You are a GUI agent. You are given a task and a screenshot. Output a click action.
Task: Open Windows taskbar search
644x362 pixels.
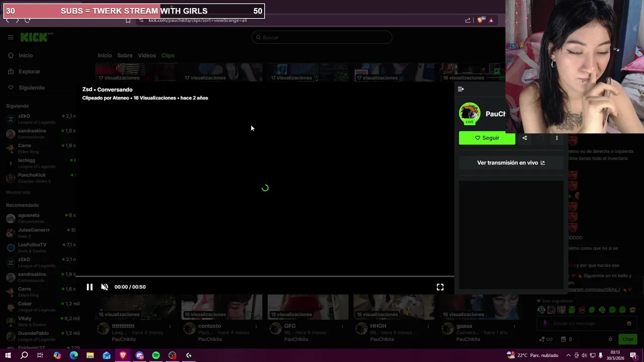click(24, 355)
